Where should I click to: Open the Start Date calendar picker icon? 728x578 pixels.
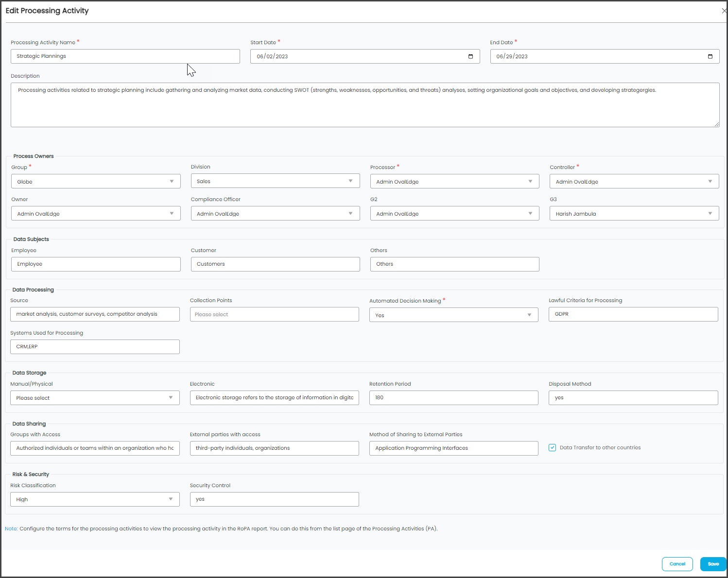[470, 56]
